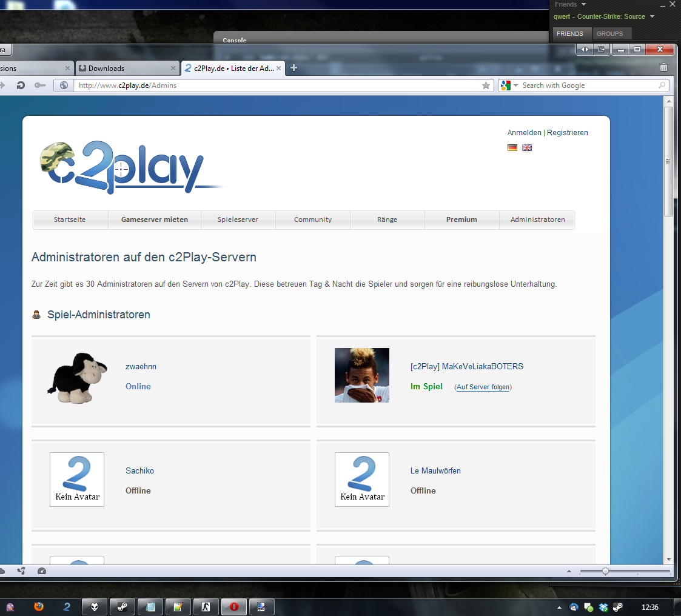This screenshot has width=681, height=616.
Task: Toggle Opera Link share icon in status bar
Action: 21,571
